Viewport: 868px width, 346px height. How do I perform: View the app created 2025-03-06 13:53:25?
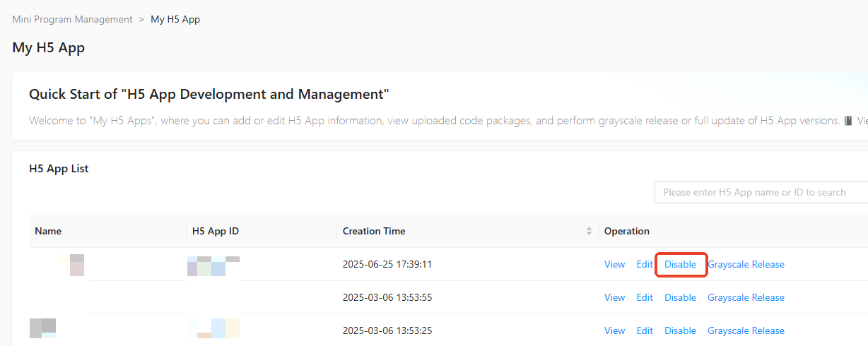(x=614, y=330)
